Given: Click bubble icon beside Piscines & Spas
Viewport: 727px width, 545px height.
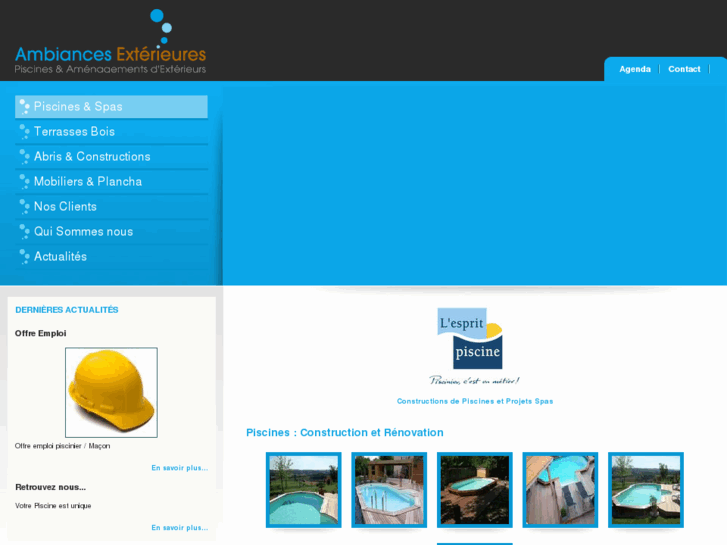Looking at the screenshot, I should [24, 107].
